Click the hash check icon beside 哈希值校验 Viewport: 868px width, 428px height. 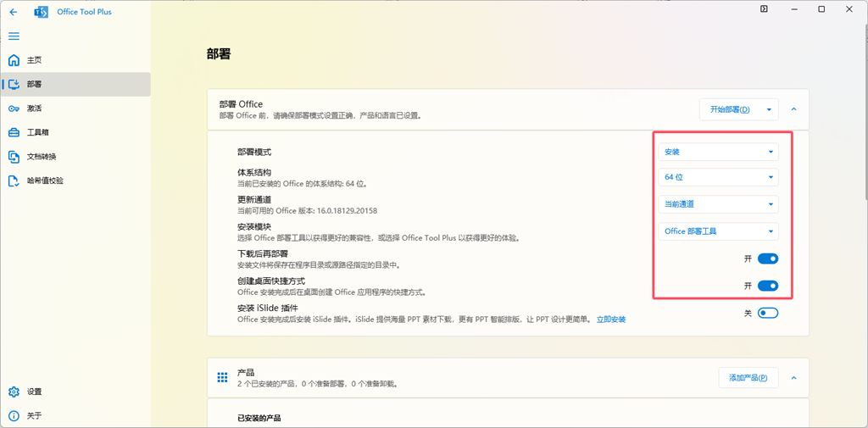pos(14,181)
